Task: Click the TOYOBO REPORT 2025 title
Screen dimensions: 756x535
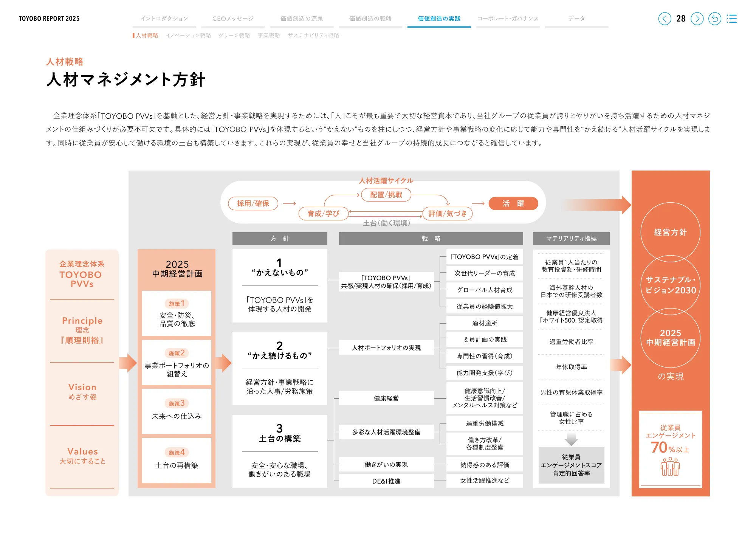Action: pos(49,19)
